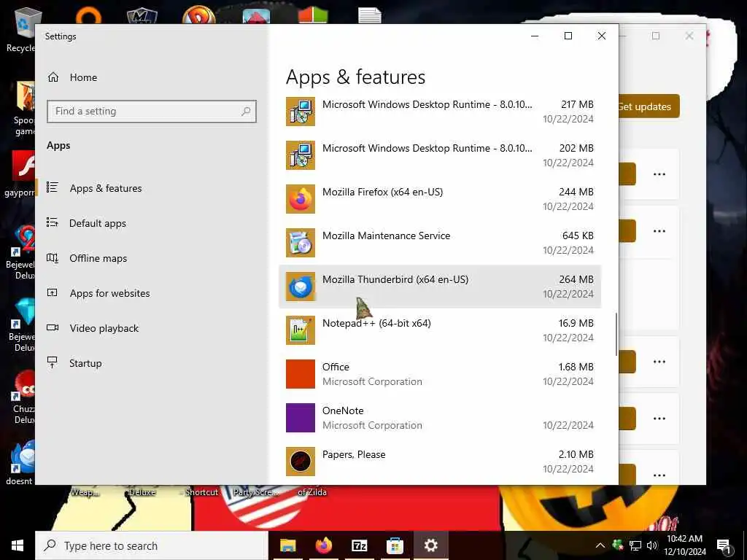Open the notification center icon
This screenshot has width=747, height=560.
click(724, 545)
